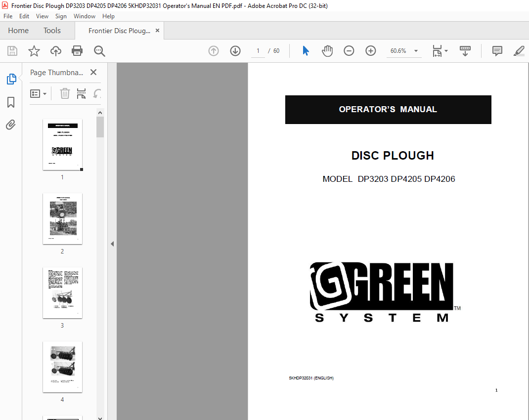
Task: Select page 4 thumbnail
Action: coord(62,367)
